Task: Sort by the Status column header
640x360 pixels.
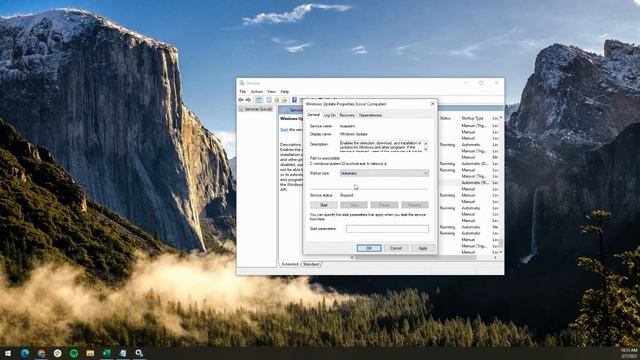Action: [445, 118]
